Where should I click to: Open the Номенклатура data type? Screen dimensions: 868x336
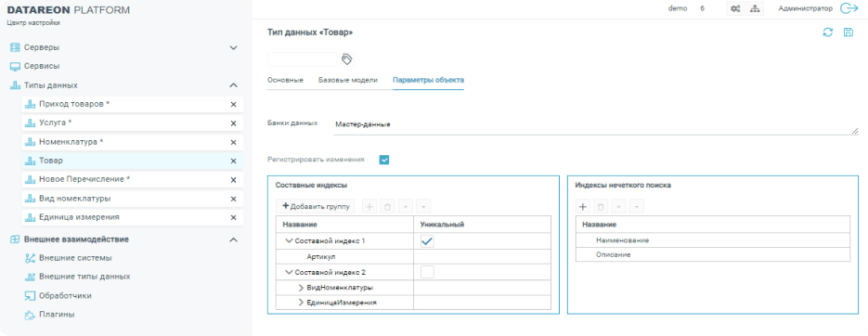71,142
